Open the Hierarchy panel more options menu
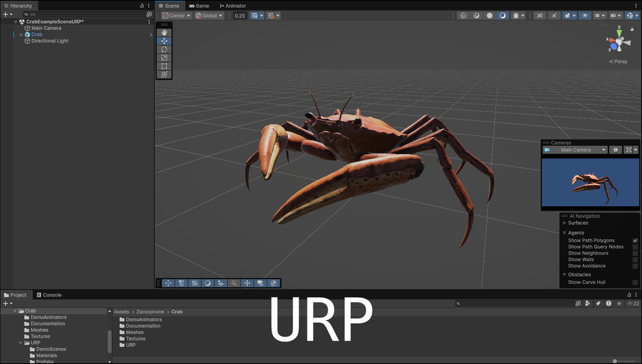The image size is (642, 364). point(149,6)
